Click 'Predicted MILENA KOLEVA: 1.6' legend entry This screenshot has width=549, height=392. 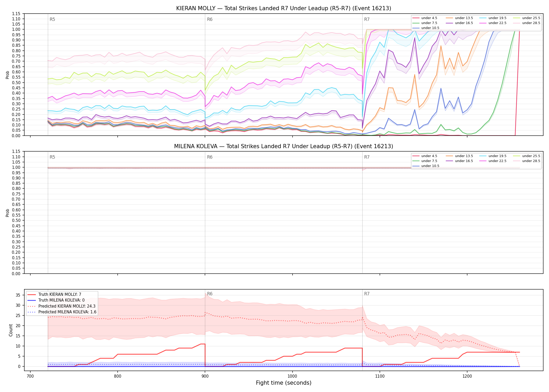pos(62,312)
